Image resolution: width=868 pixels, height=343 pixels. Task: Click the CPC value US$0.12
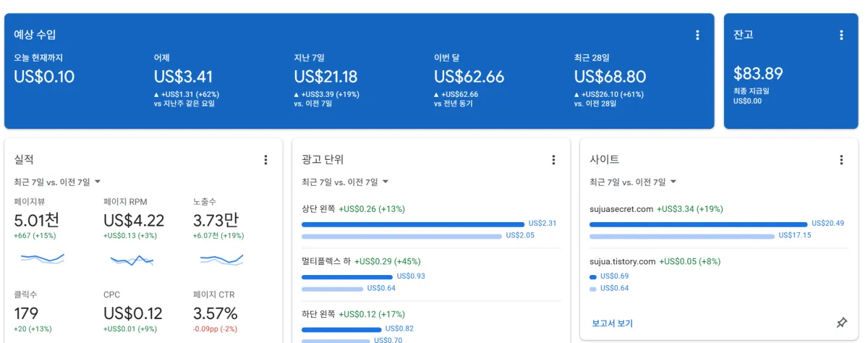133,313
